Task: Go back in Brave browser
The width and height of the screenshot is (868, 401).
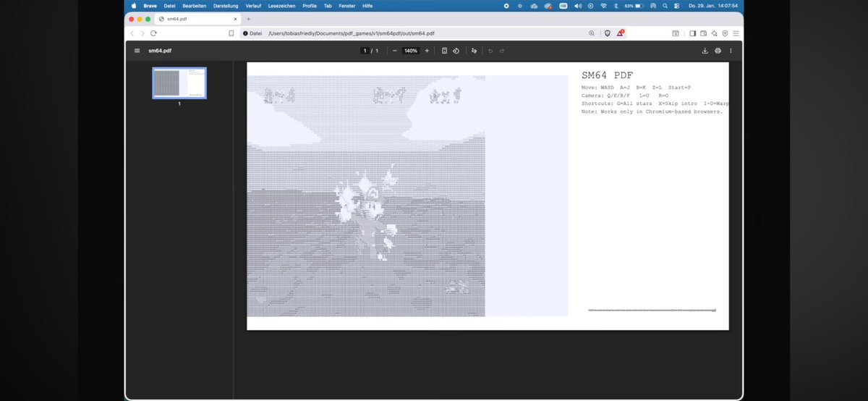Action: coord(132,33)
